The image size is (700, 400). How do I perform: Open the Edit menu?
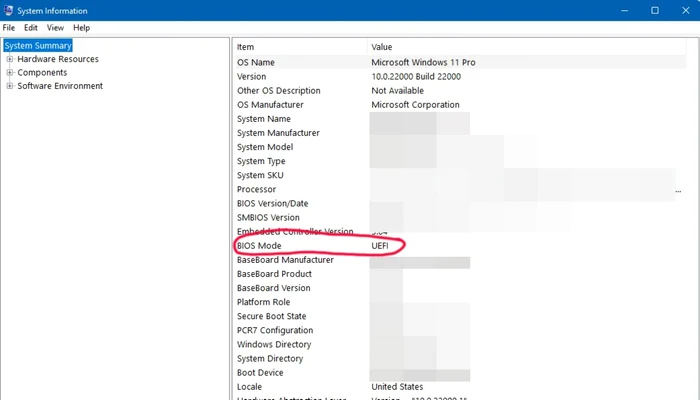point(30,28)
